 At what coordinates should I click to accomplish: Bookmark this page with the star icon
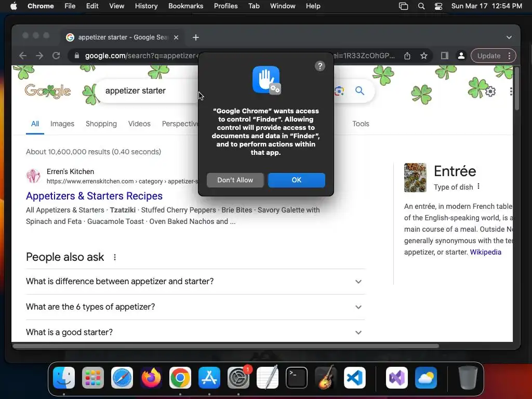(424, 56)
